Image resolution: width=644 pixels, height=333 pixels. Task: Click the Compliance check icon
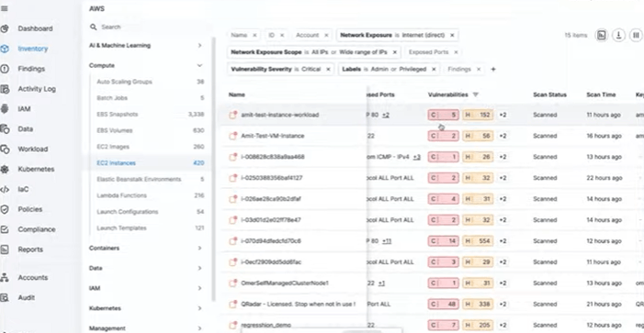pos(5,229)
